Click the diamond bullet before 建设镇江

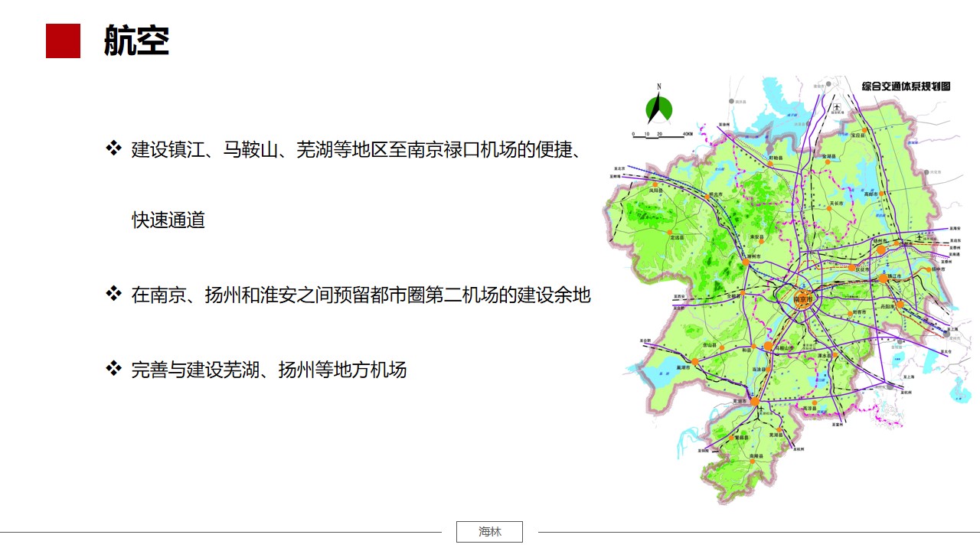coord(113,148)
